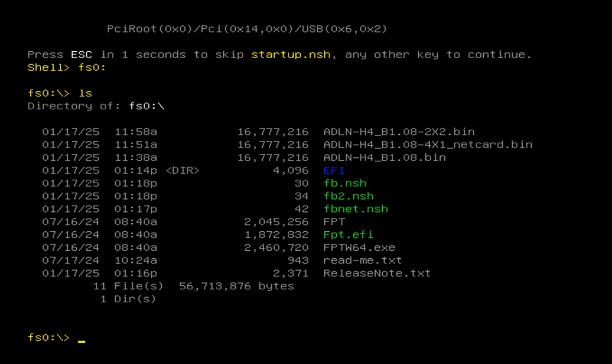Click the ADLN-H4_B1.08-2X2.bin file name
The width and height of the screenshot is (612, 364).
click(399, 132)
